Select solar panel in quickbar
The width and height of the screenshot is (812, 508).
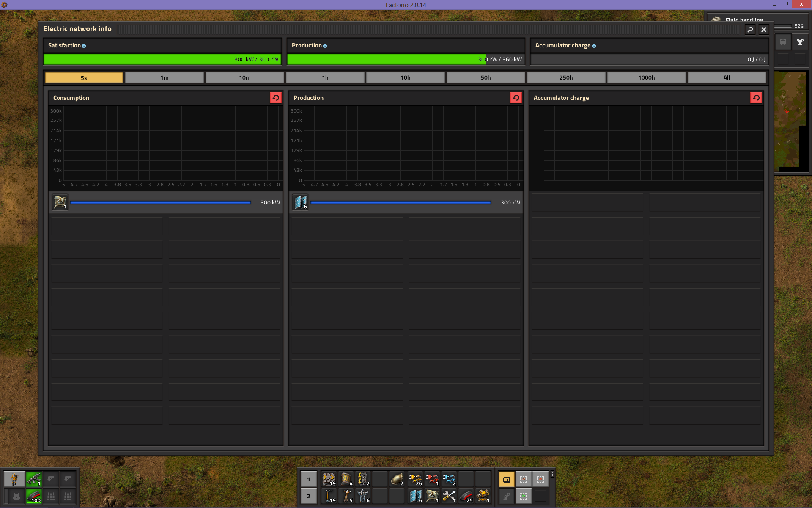415,496
